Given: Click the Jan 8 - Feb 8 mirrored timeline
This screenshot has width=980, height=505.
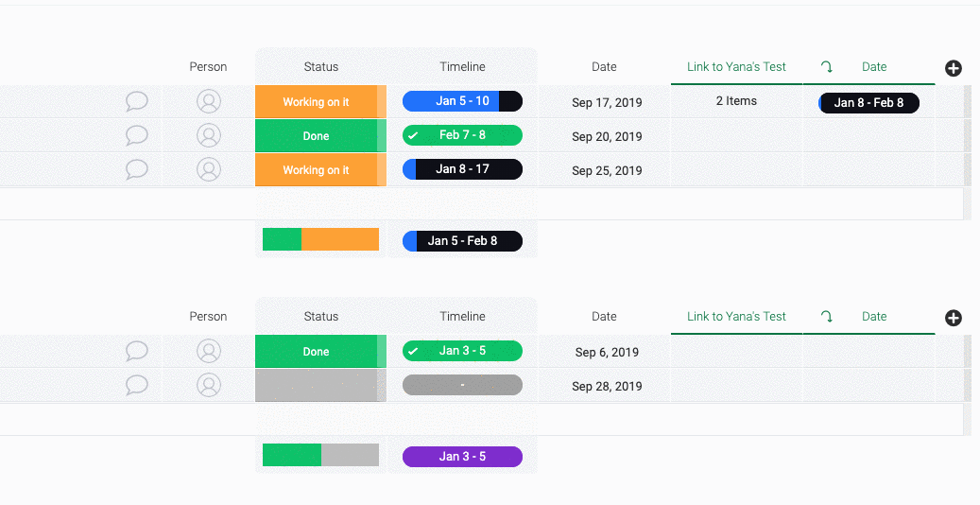Looking at the screenshot, I should click(868, 103).
